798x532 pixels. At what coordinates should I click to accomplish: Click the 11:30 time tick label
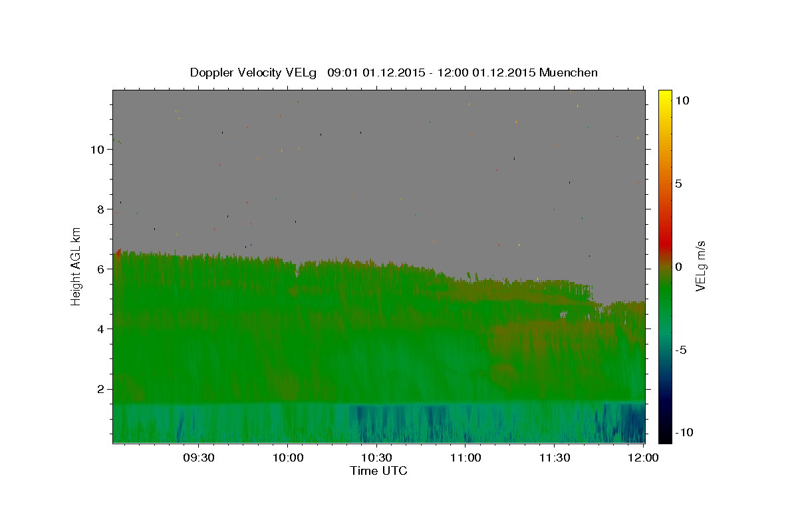(x=554, y=458)
